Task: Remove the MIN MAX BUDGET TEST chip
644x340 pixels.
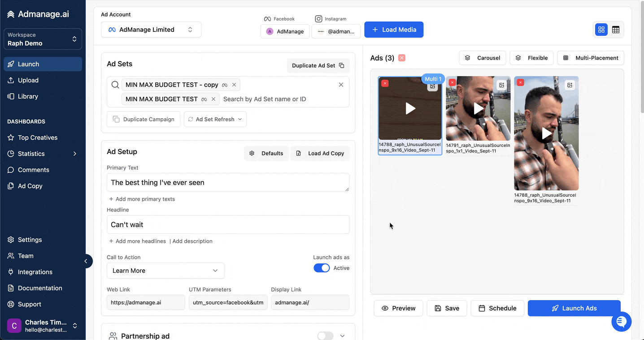Action: pos(213,99)
